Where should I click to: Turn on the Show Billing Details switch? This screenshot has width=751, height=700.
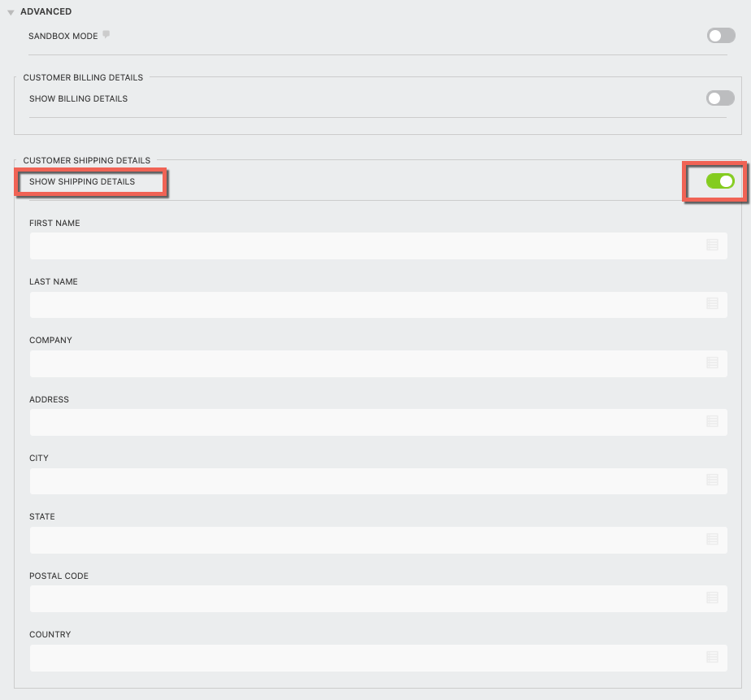pyautogui.click(x=720, y=98)
